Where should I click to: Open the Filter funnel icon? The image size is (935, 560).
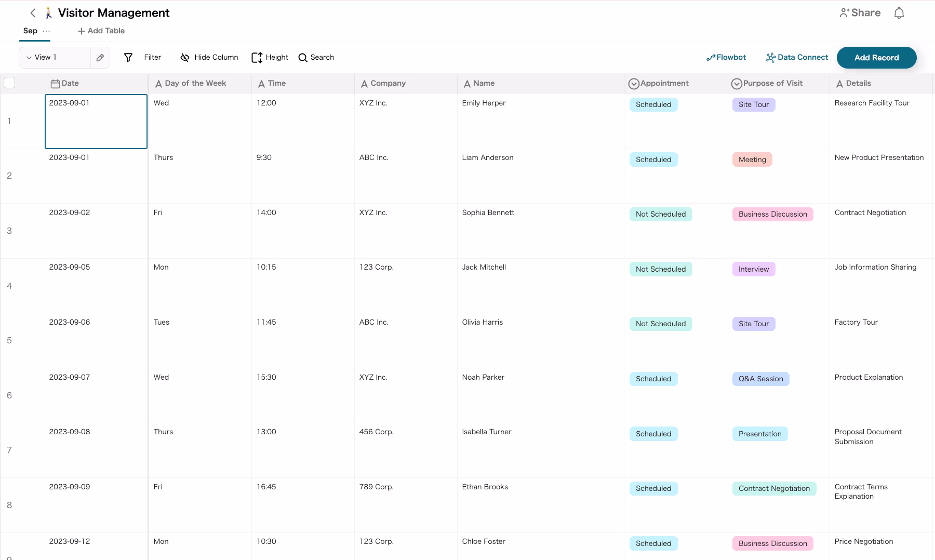[128, 58]
